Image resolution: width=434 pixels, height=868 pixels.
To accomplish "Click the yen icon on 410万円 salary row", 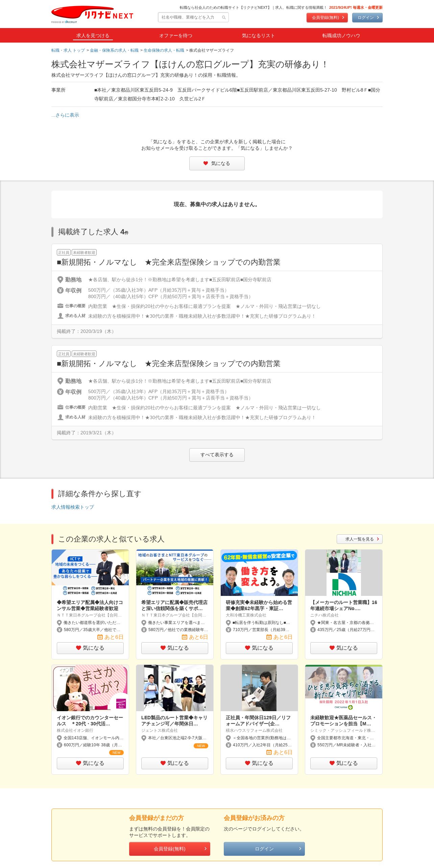I will 228,745.
